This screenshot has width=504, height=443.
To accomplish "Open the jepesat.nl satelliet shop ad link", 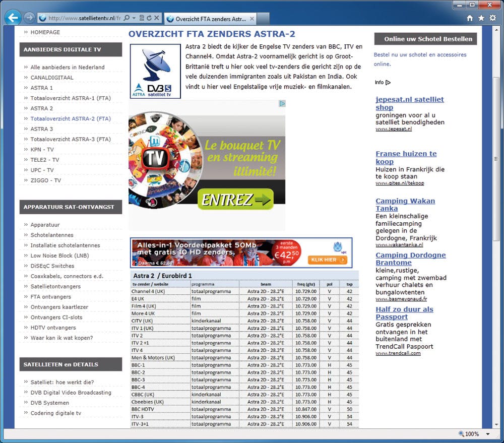I will (409, 103).
